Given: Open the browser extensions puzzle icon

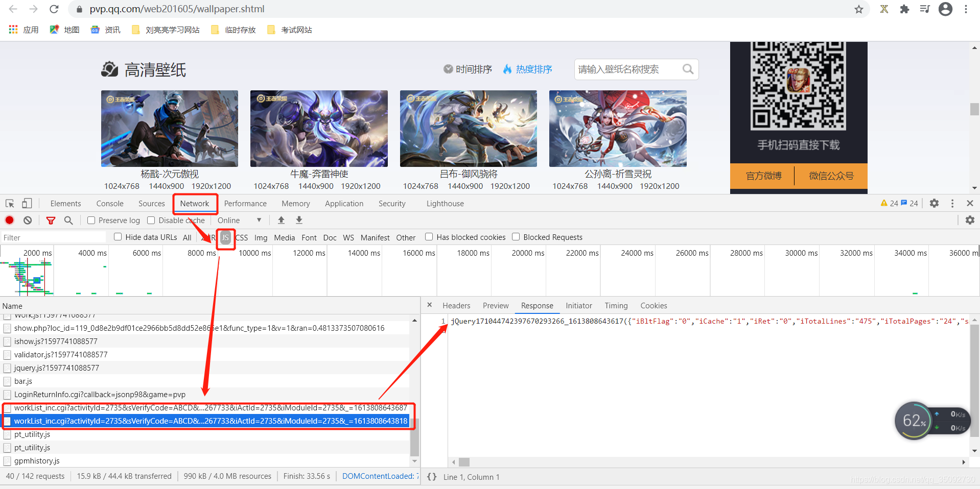Looking at the screenshot, I should point(904,9).
